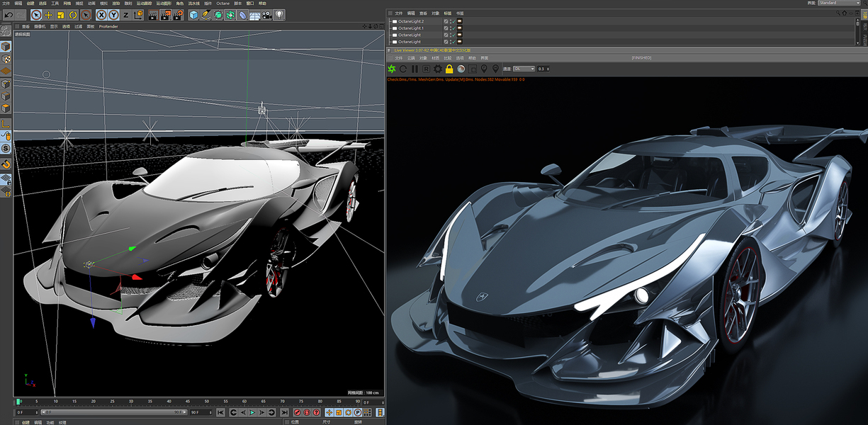Click the Record Active Objects red button

pos(298,412)
